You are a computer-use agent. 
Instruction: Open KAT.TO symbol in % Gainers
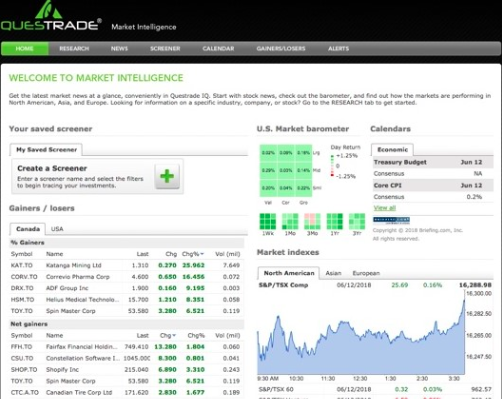22,265
